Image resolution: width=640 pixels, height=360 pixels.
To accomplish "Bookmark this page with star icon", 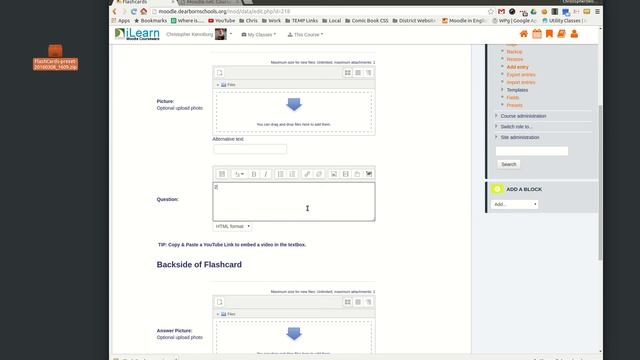I will click(x=491, y=11).
